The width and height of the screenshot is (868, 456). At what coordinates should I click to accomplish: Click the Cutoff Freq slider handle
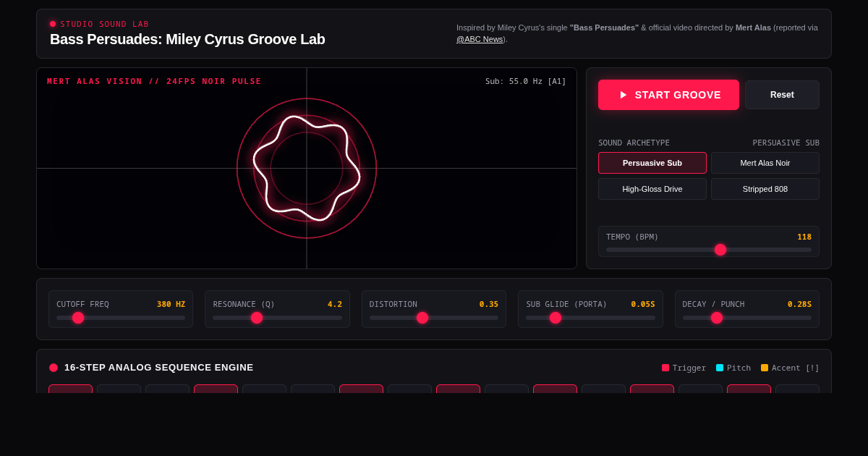[78, 318]
